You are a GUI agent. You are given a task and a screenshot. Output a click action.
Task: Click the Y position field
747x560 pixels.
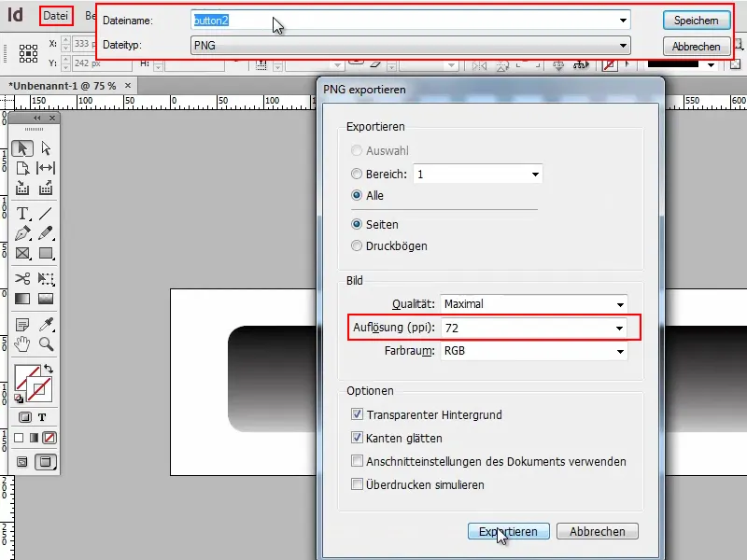[x=102, y=63]
